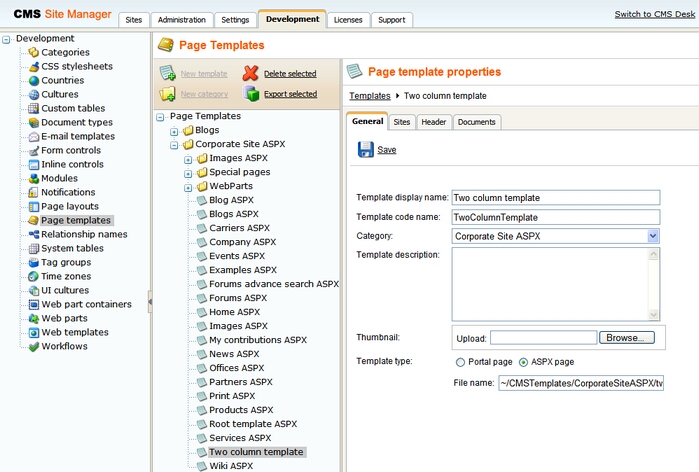Viewport: 699px width, 472px height.
Task: Expand the Blogs folder node
Action: pyautogui.click(x=174, y=131)
